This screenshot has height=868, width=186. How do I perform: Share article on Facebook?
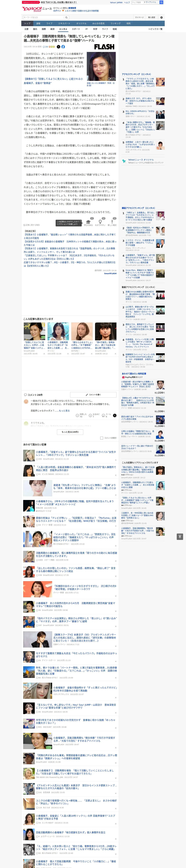63,47
